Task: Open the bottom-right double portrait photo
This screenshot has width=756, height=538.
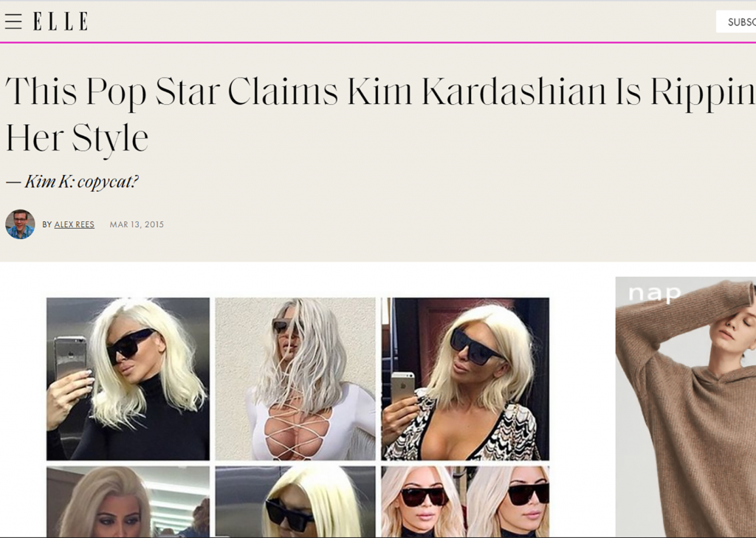Action: [465, 502]
